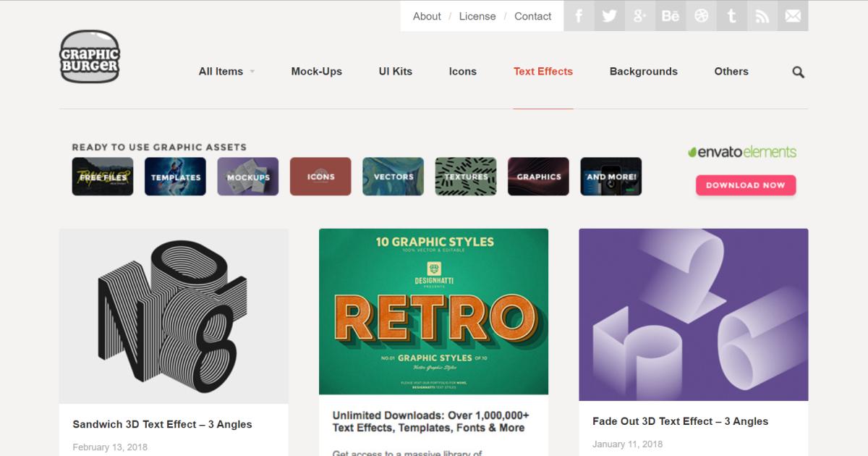Go to GraphicBurger home via logo
Image resolution: width=868 pixels, height=456 pixels.
tap(90, 56)
